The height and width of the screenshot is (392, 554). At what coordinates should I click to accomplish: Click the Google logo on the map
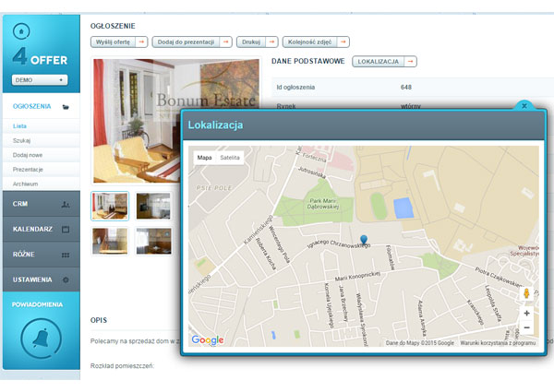pyautogui.click(x=208, y=340)
